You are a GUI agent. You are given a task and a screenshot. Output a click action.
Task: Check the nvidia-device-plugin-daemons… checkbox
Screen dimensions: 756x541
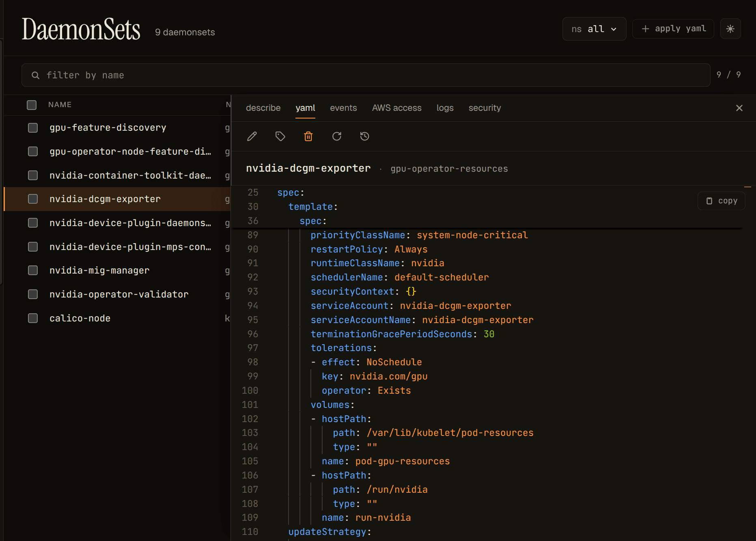click(33, 223)
